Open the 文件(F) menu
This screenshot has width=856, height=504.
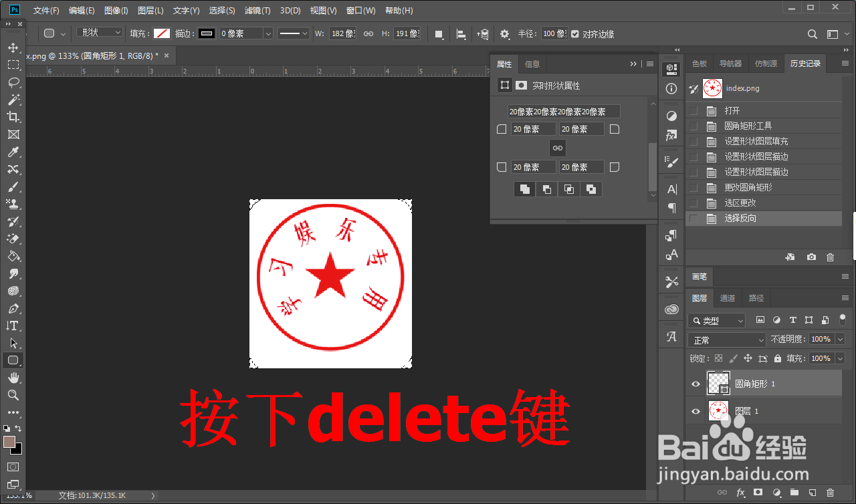[x=46, y=11]
